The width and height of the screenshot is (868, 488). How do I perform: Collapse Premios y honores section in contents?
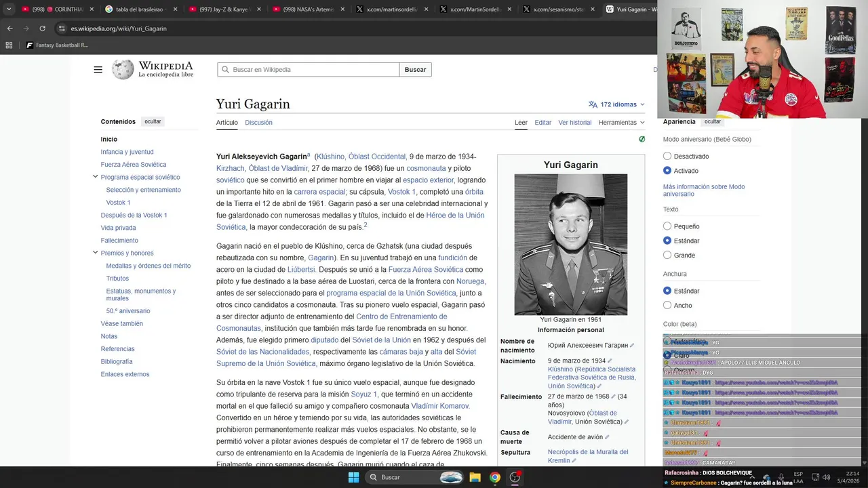(x=95, y=253)
